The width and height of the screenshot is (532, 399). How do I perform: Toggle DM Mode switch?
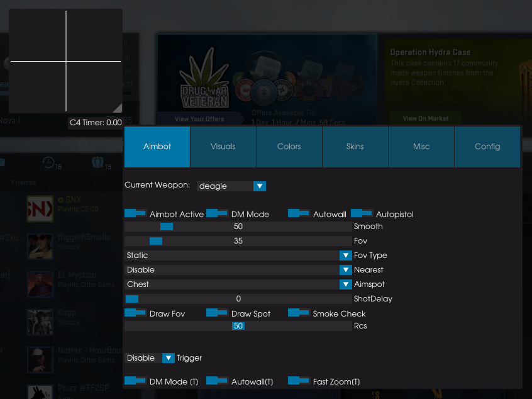(217, 213)
